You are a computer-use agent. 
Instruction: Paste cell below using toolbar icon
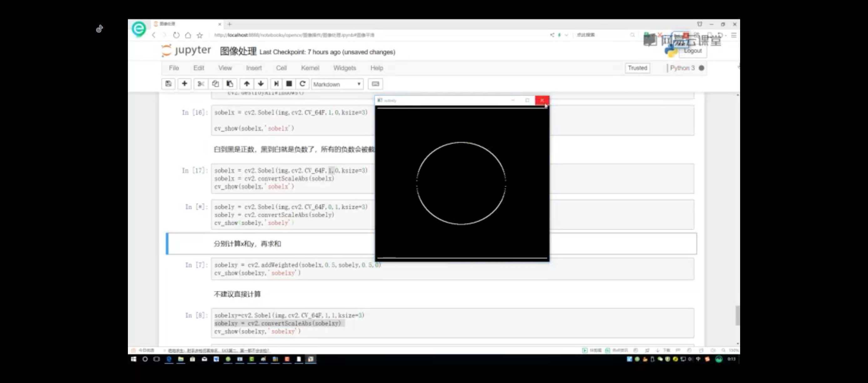[x=230, y=84]
